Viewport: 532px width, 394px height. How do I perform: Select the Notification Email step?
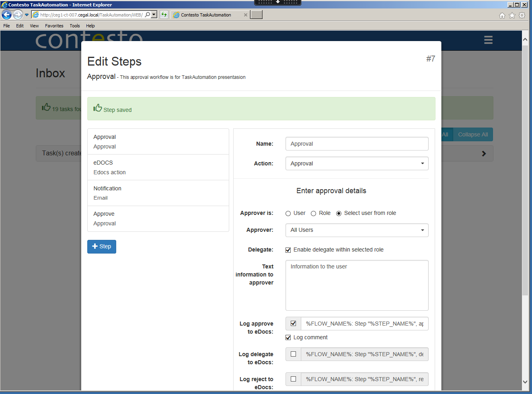tap(158, 193)
